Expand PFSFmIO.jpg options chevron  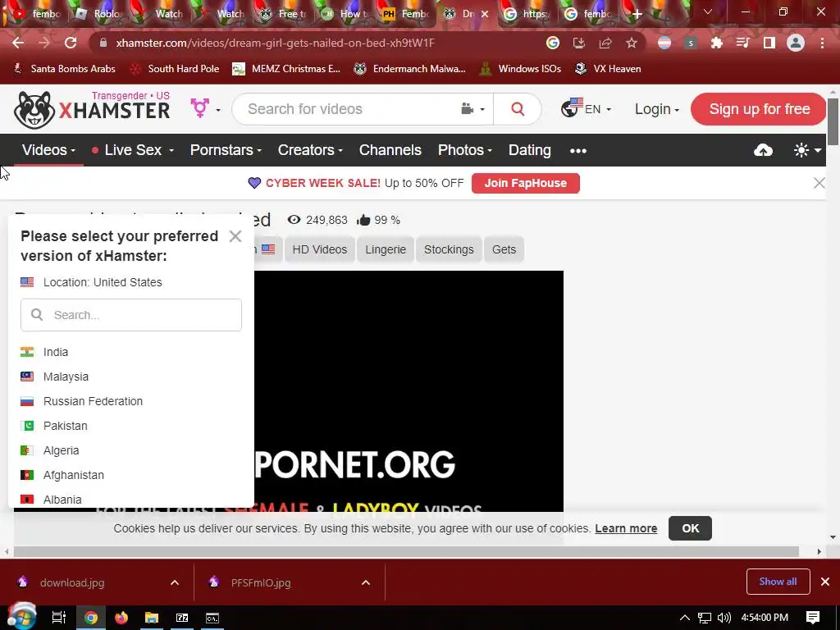[x=366, y=582]
